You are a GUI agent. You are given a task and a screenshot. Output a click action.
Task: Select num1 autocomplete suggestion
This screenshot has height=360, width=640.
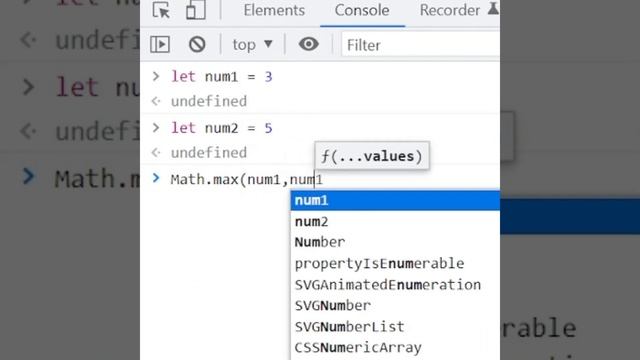(395, 200)
